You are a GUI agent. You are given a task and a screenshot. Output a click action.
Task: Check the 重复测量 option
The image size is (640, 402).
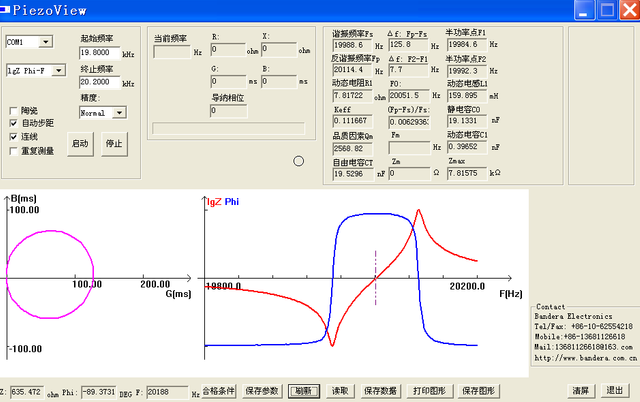click(13, 150)
